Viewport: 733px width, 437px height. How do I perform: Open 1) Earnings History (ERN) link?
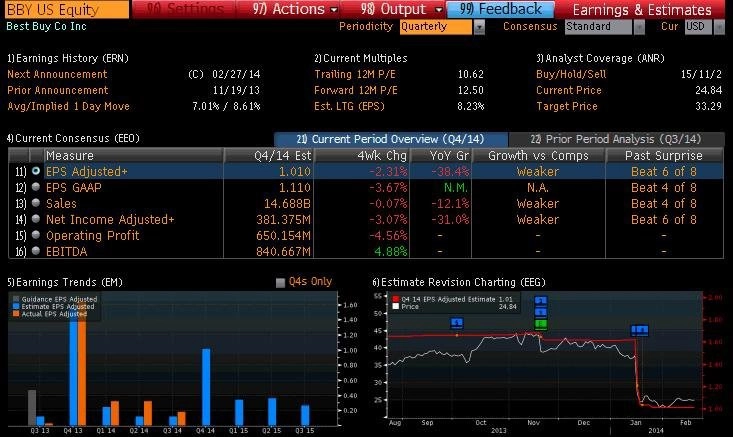click(68, 58)
